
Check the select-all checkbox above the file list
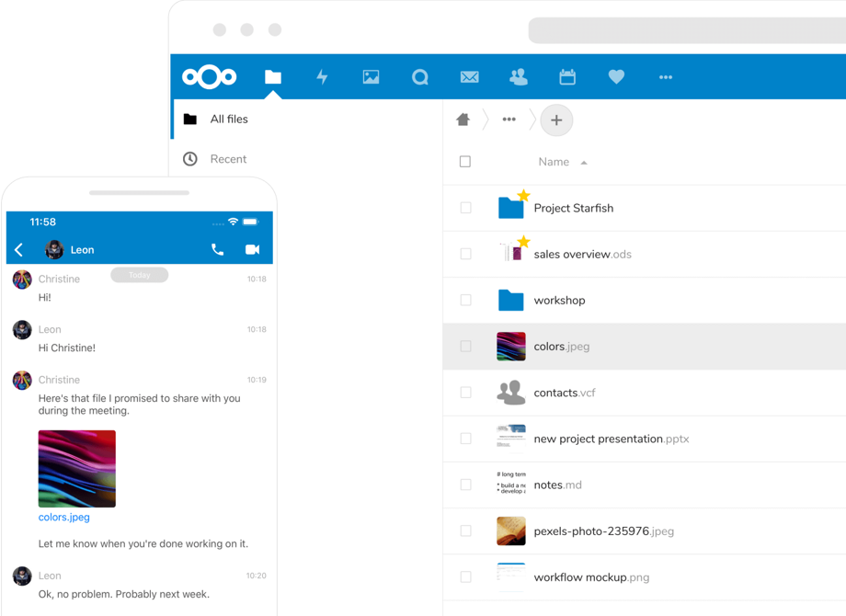pos(465,161)
